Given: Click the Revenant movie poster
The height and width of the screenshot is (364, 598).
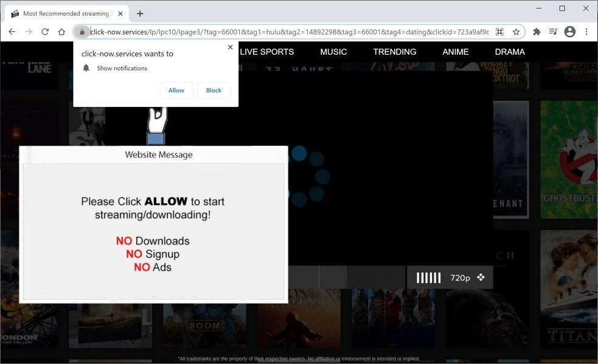Looking at the screenshot, I should click(x=511, y=160).
